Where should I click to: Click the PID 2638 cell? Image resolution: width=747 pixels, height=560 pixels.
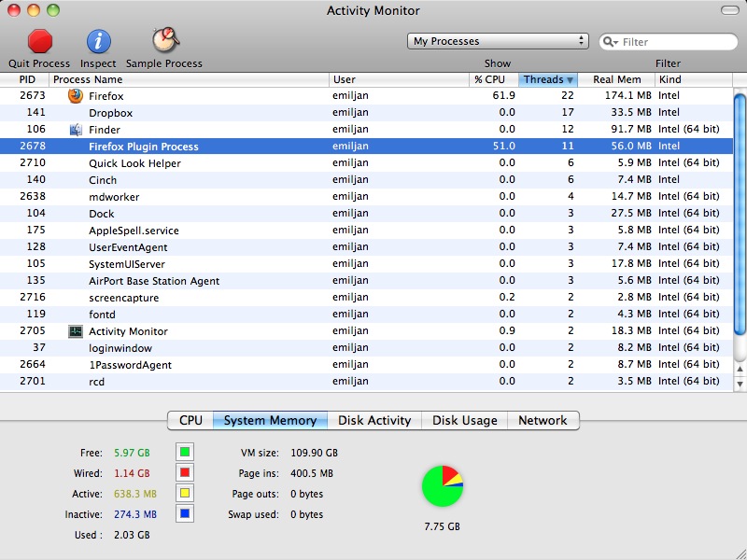(33, 196)
